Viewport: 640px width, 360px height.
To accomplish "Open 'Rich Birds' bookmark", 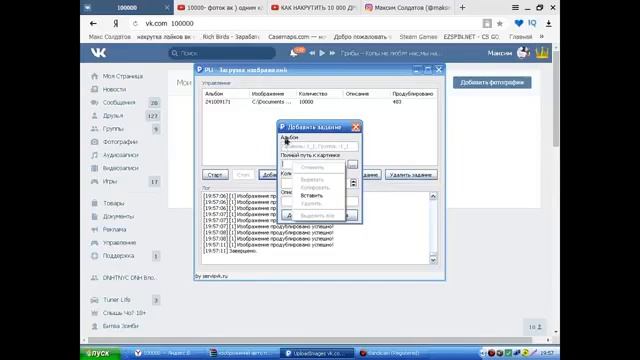I will point(231,37).
